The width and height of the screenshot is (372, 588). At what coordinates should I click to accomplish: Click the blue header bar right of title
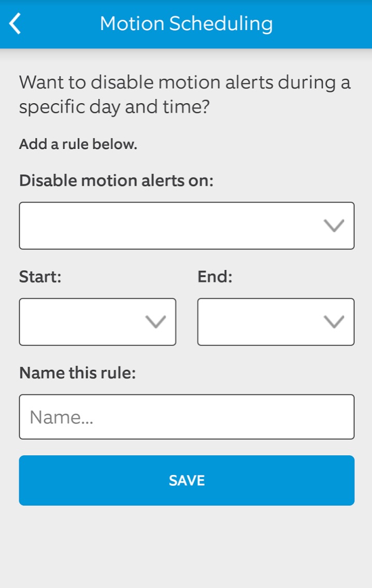click(326, 24)
